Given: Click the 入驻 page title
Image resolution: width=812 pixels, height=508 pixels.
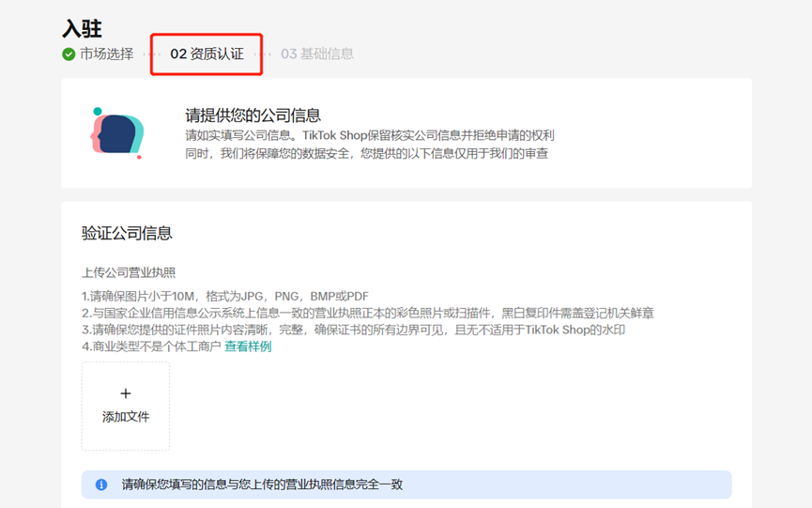Looking at the screenshot, I should click(82, 28).
